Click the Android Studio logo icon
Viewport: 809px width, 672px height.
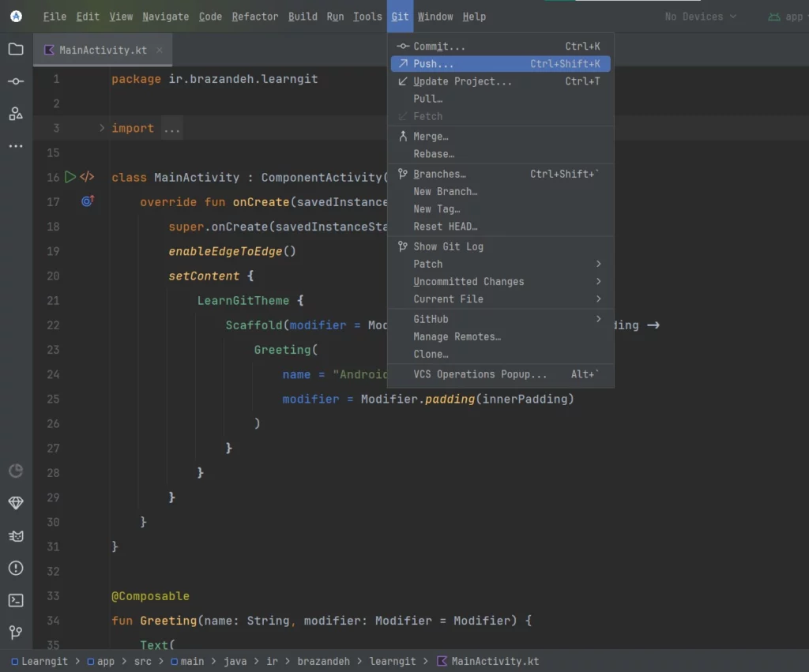coord(16,17)
